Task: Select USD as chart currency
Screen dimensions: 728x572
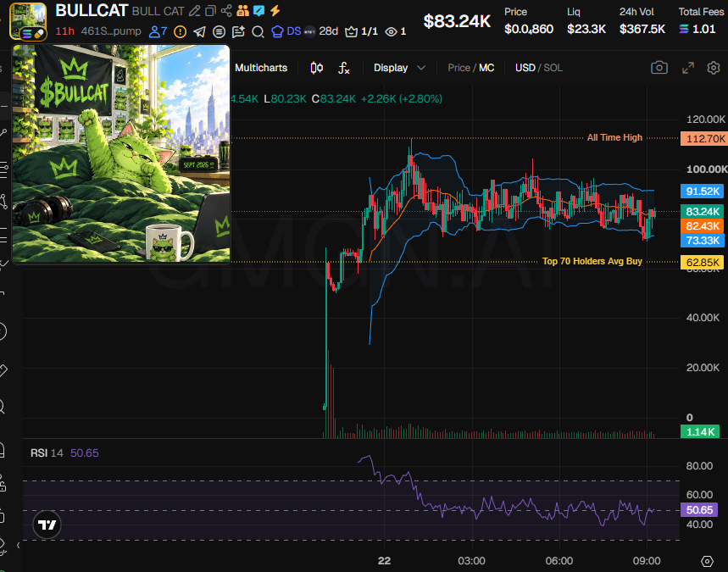Action: 525,68
